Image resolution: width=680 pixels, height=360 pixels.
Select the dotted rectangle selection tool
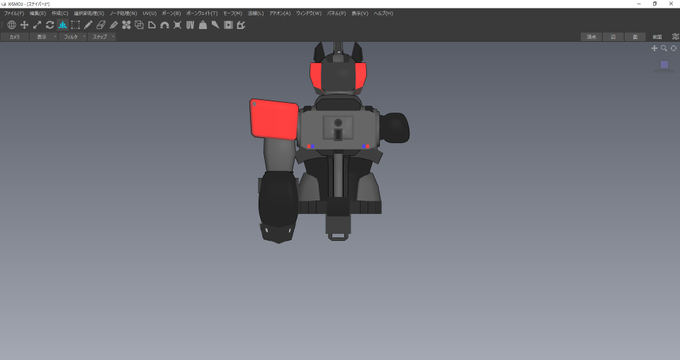[75, 25]
